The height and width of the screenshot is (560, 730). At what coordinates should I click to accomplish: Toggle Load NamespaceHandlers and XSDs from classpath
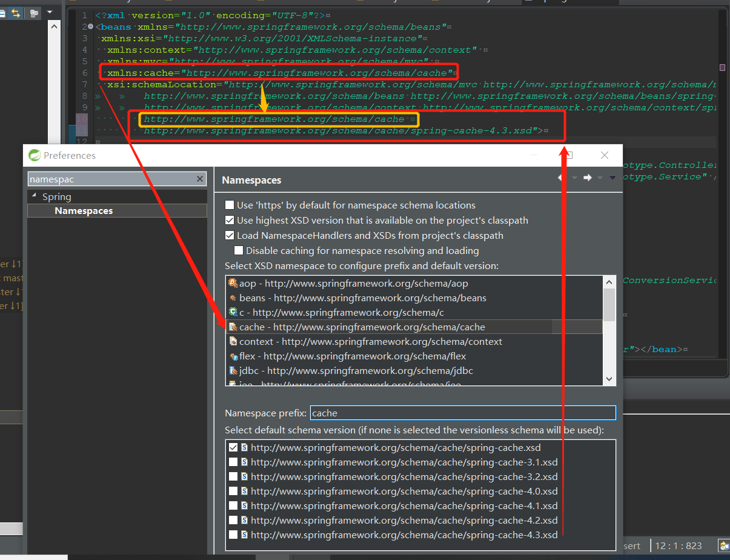point(230,235)
